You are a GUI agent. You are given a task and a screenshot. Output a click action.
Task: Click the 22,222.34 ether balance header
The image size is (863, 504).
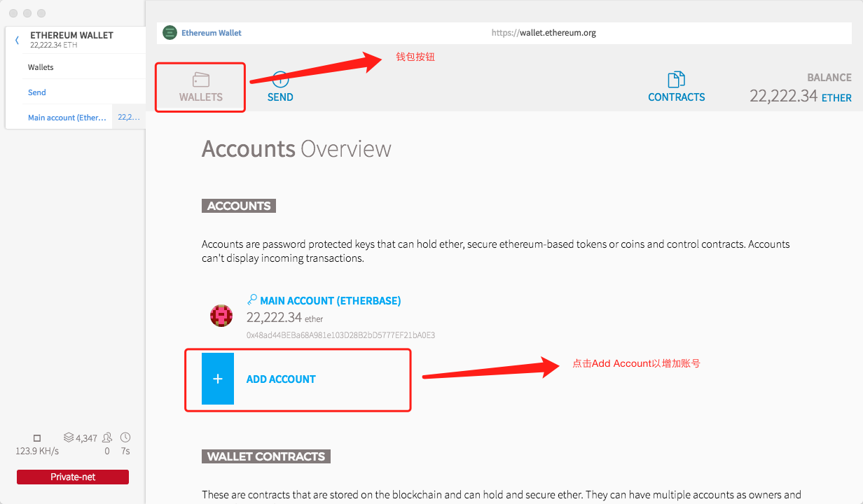(783, 96)
